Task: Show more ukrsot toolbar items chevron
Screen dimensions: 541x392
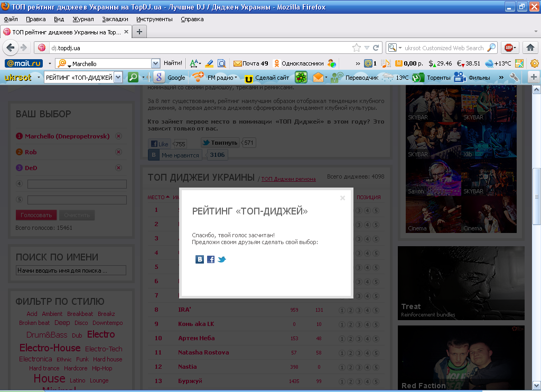Action: [x=501, y=77]
